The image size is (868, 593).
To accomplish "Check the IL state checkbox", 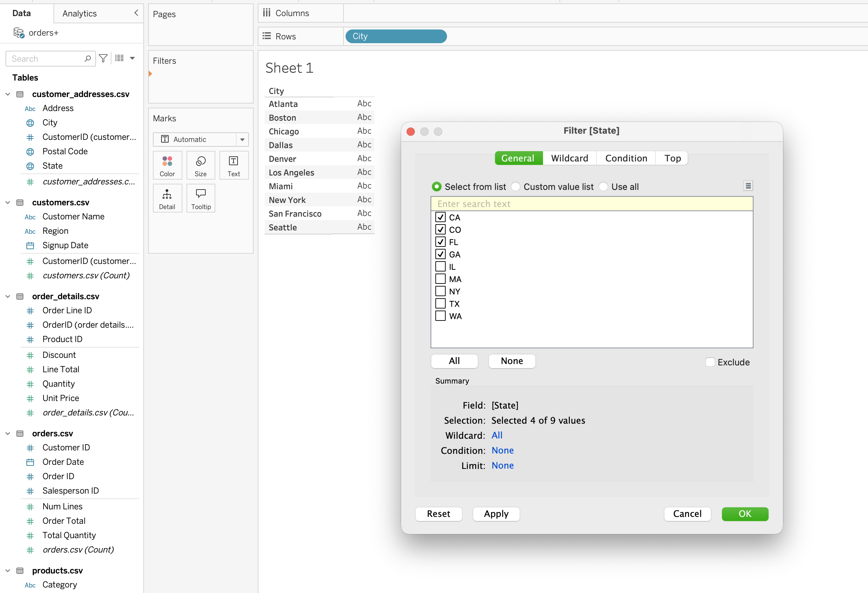I will tap(441, 267).
